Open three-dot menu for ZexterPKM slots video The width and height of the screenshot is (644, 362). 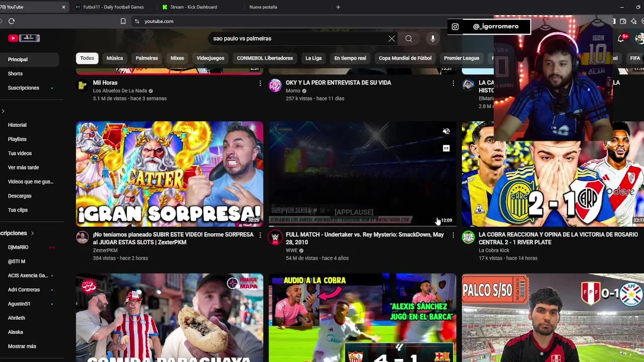click(x=260, y=235)
